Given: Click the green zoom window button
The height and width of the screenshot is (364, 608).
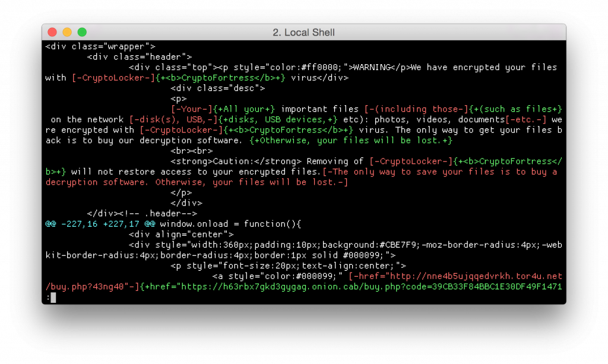Looking at the screenshot, I should 82,32.
